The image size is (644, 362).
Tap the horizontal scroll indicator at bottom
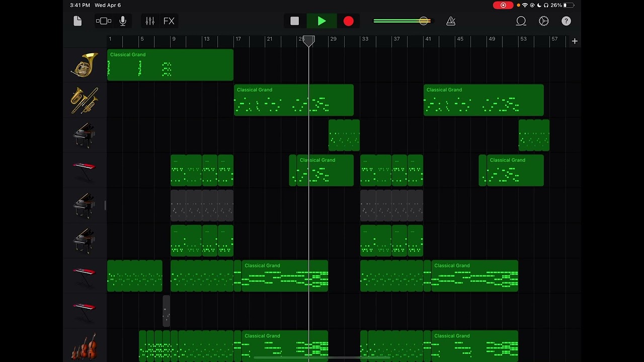(x=322, y=358)
